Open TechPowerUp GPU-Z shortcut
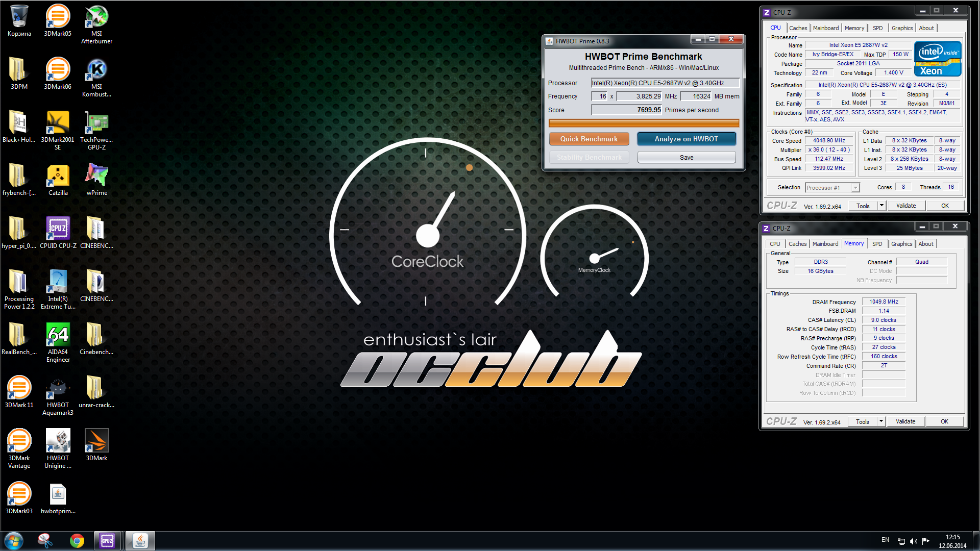This screenshot has width=980, height=551. point(96,131)
